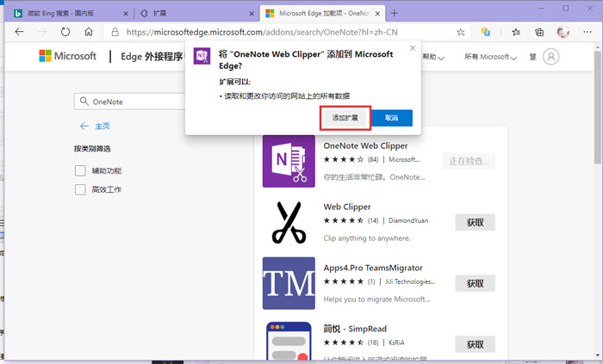Screen dimensions: 603x364
Task: Click the address bar lock icon
Action: click(115, 32)
